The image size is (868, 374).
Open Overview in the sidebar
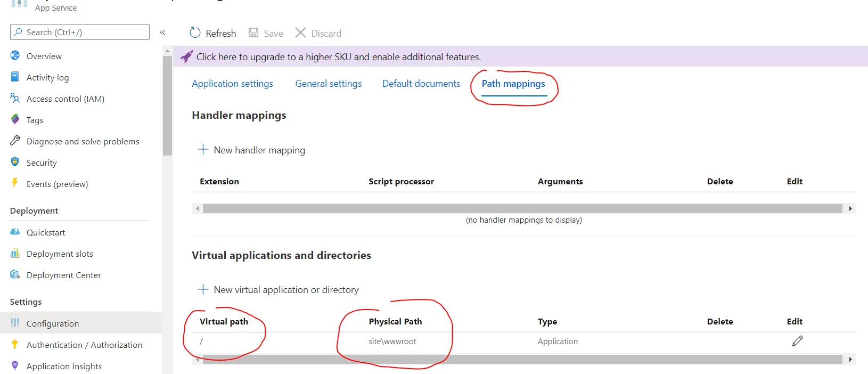(44, 56)
